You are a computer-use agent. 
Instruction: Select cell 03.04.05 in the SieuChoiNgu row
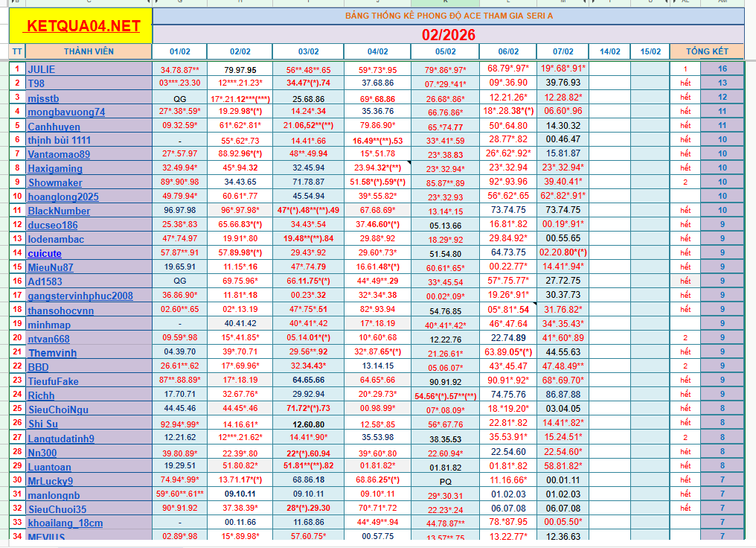point(563,409)
